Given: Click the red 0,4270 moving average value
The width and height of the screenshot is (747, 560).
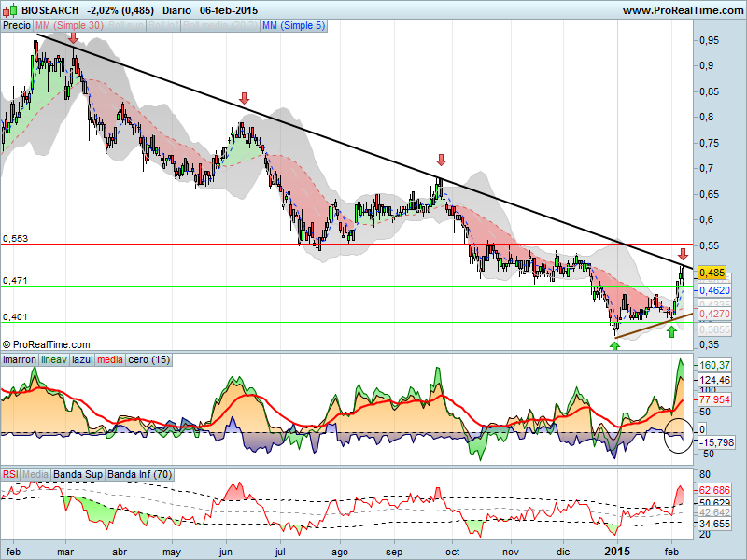Looking at the screenshot, I should [x=713, y=314].
